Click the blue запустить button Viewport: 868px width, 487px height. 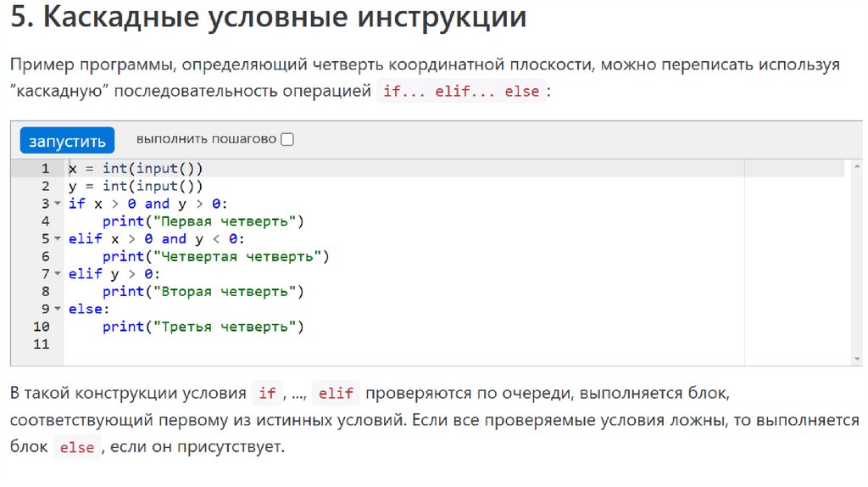click(67, 141)
